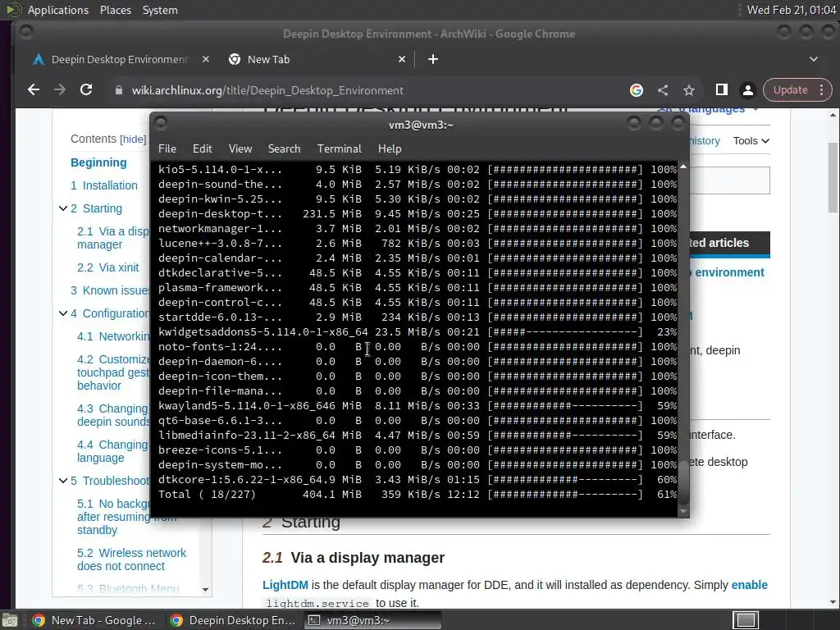The height and width of the screenshot is (630, 840).
Task: Collapse the 5 Troubleshooting section
Action: pyautogui.click(x=63, y=481)
